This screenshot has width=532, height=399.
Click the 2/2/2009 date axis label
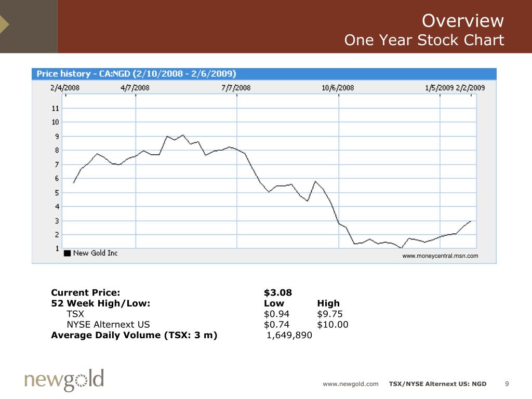[470, 87]
